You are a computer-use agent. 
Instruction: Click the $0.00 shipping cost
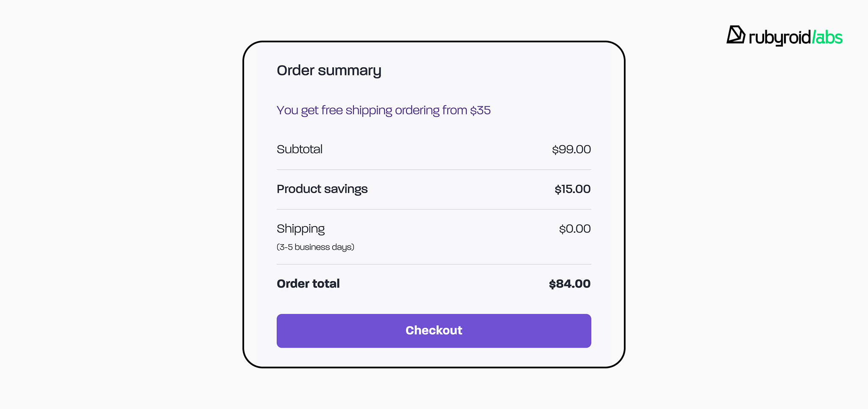click(575, 229)
